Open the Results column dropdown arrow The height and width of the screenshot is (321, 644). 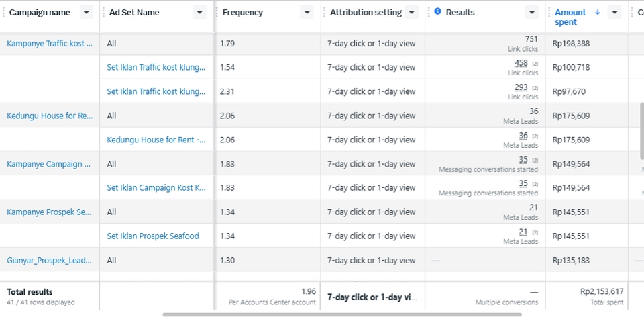532,13
